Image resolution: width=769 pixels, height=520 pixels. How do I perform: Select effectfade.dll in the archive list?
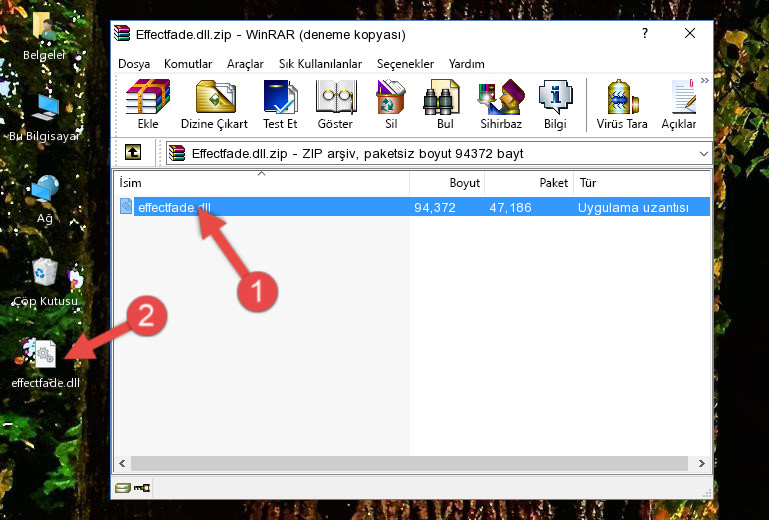point(174,208)
